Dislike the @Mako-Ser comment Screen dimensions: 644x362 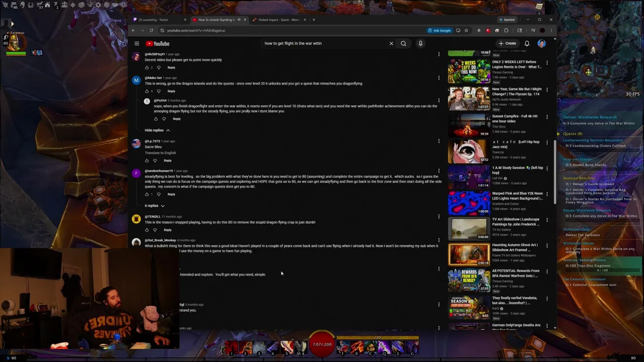(158, 91)
